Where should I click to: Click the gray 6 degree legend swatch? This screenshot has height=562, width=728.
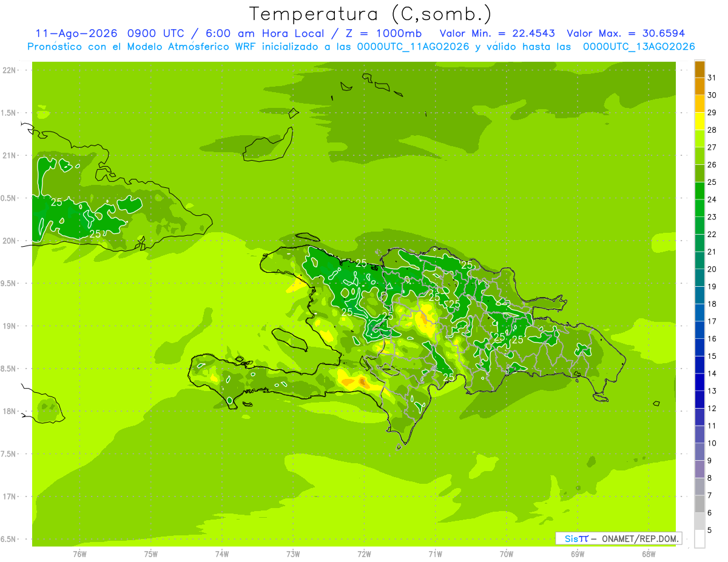[699, 504]
